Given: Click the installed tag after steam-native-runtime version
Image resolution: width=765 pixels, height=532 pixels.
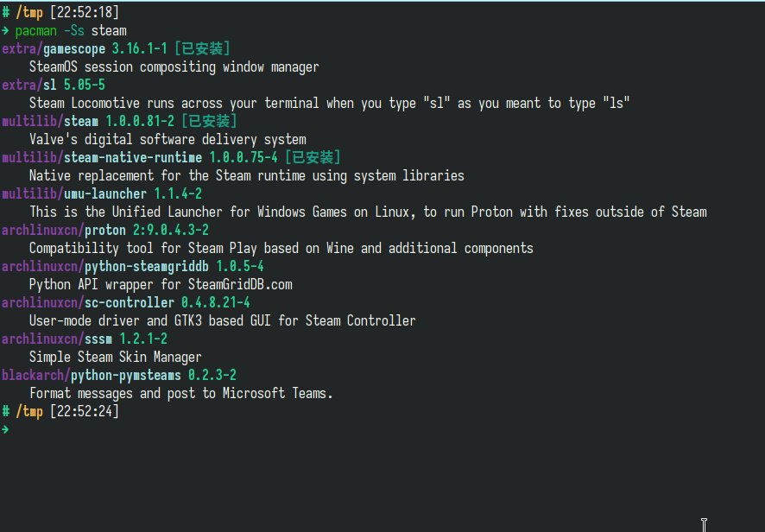Looking at the screenshot, I should 313,157.
